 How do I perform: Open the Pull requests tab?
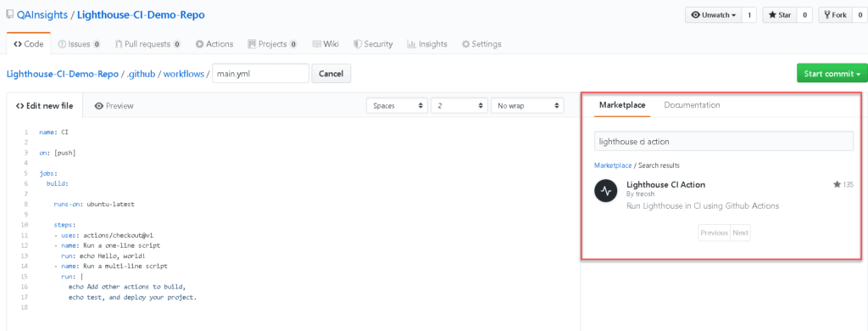(147, 44)
